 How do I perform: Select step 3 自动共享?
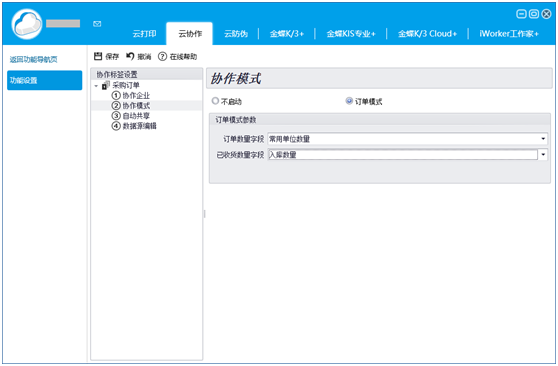click(131, 116)
